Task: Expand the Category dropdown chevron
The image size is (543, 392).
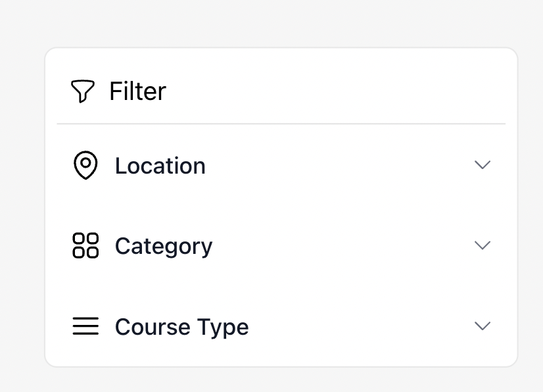Action: [483, 245]
